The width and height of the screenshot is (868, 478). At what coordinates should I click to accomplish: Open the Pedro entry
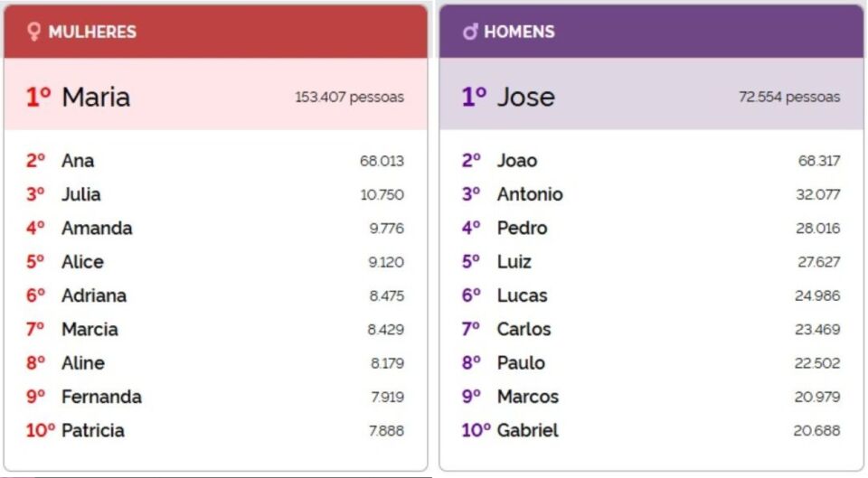pos(523,229)
